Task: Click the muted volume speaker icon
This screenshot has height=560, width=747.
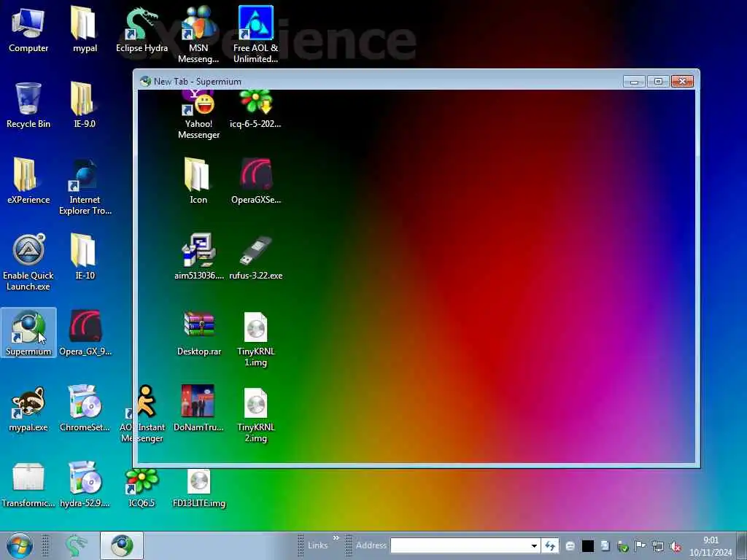Action: tap(675, 547)
